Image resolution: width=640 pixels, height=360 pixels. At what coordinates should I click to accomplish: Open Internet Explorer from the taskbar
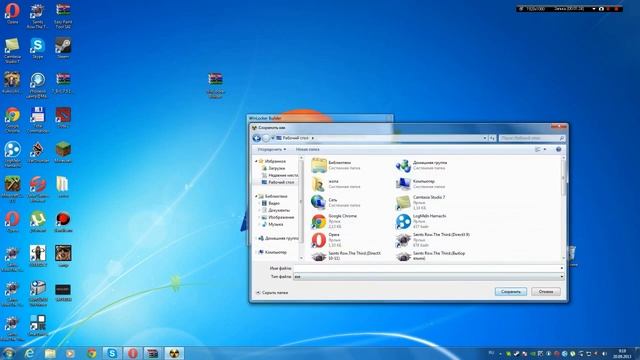pyautogui.click(x=29, y=353)
